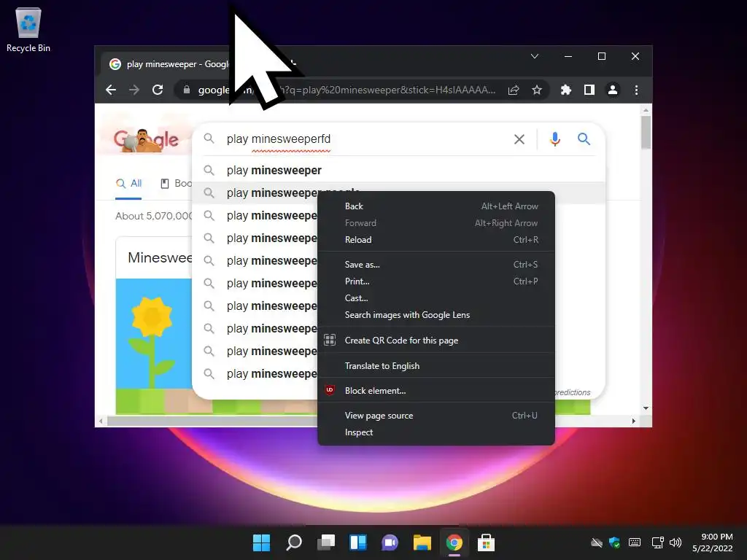Click the vertical page scrollbar thumb
This screenshot has width=747, height=560.
point(646,133)
